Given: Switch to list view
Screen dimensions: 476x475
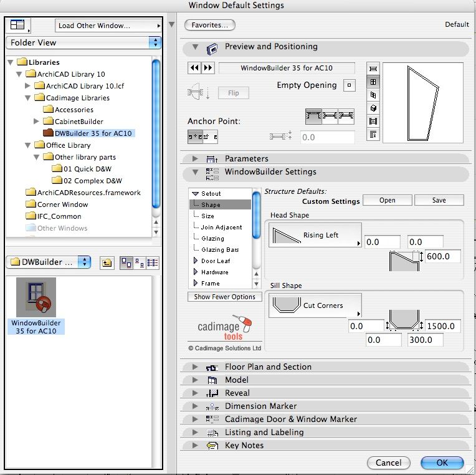Looking at the screenshot, I should [x=153, y=262].
